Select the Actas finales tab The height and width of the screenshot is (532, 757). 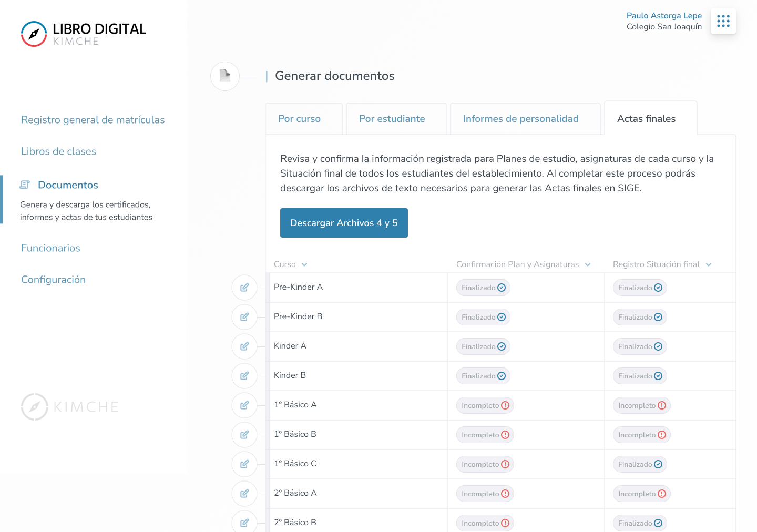click(x=651, y=118)
